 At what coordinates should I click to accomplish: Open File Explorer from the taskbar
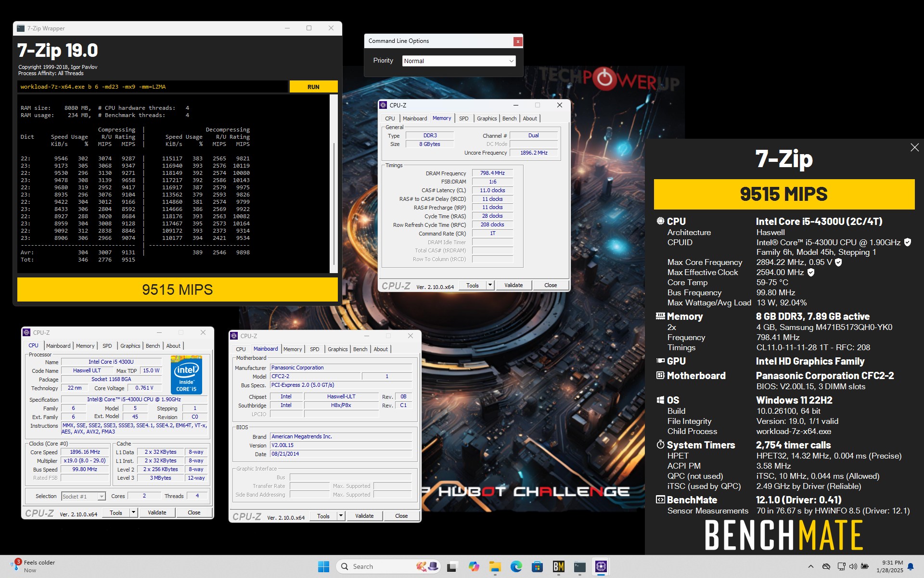point(495,566)
